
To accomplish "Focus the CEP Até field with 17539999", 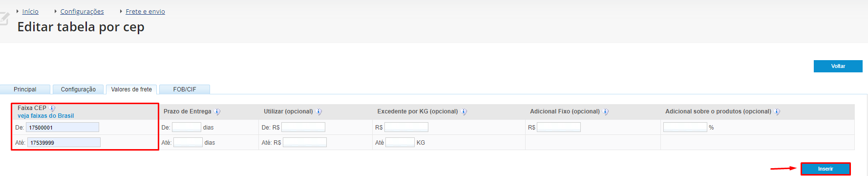I will click(x=64, y=142).
